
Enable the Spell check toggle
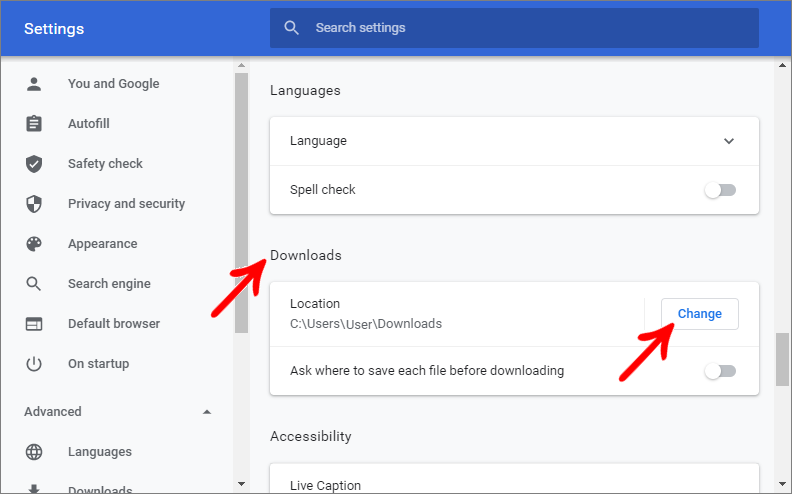pos(720,190)
